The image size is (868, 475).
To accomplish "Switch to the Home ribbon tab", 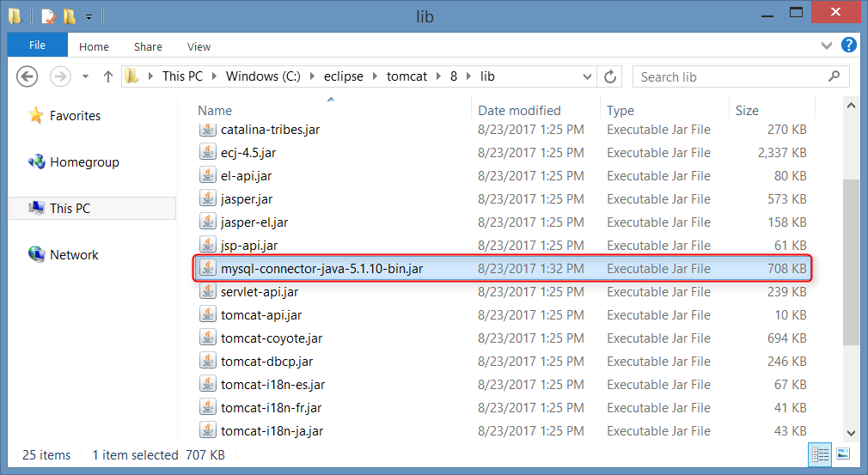I will coord(94,47).
